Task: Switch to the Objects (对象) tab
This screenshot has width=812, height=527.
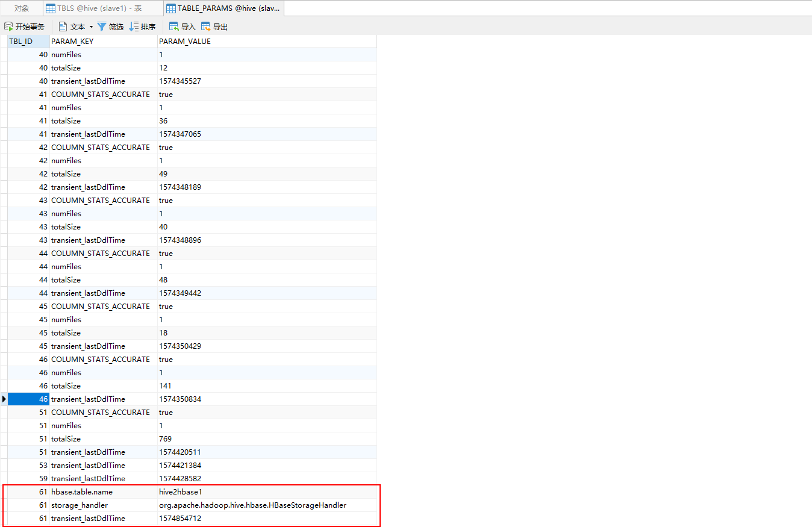Action: (x=22, y=8)
